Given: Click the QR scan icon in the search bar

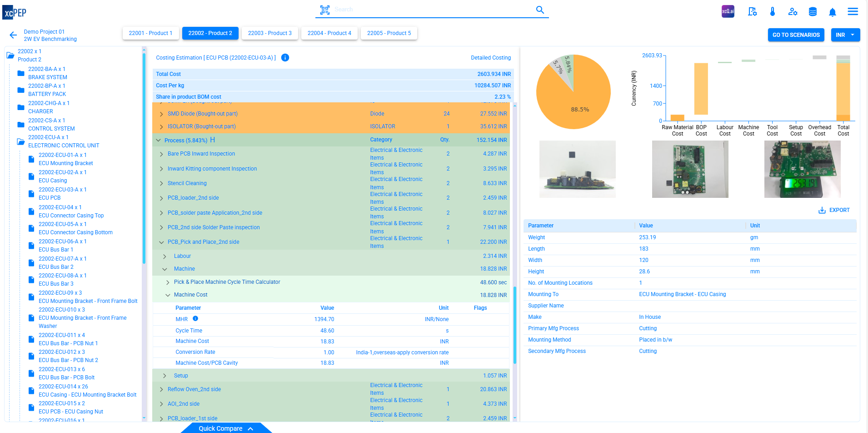Looking at the screenshot, I should point(325,9).
